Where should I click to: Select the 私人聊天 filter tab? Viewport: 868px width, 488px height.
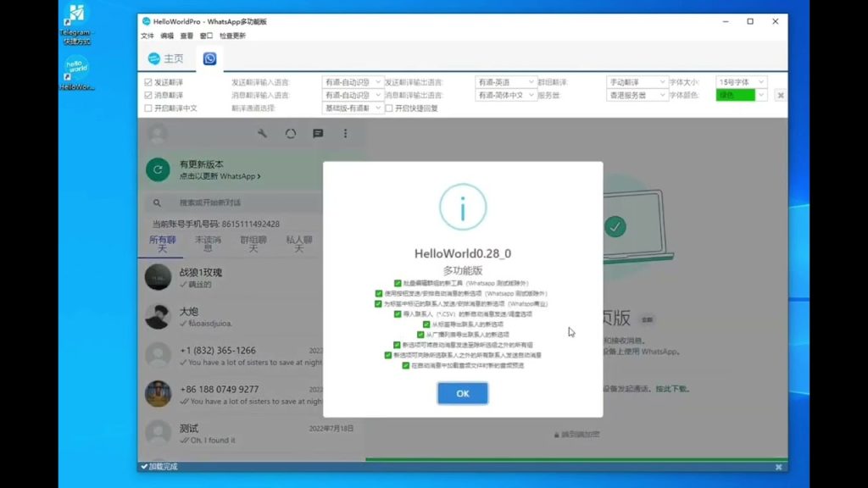pyautogui.click(x=299, y=243)
